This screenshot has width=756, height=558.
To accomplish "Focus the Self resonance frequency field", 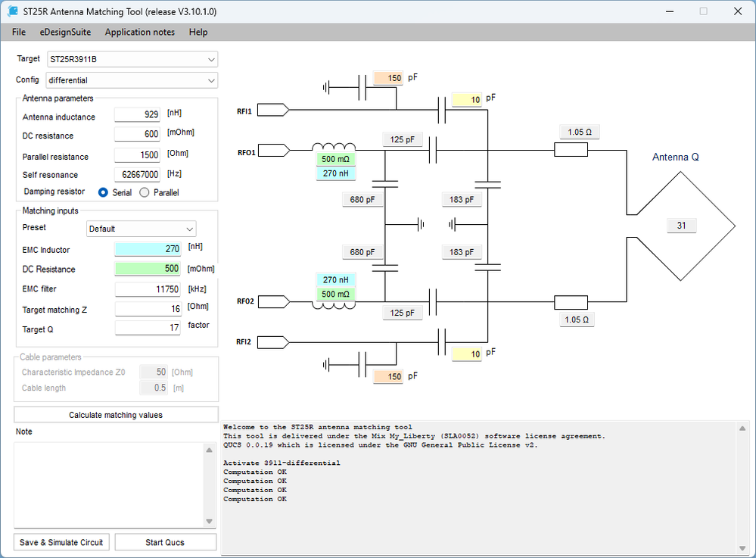I will point(137,174).
